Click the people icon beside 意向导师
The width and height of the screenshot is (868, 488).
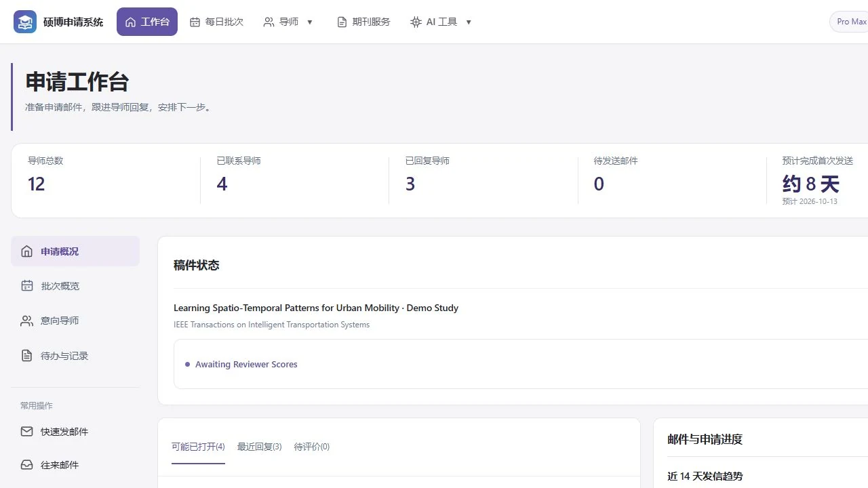click(x=26, y=321)
